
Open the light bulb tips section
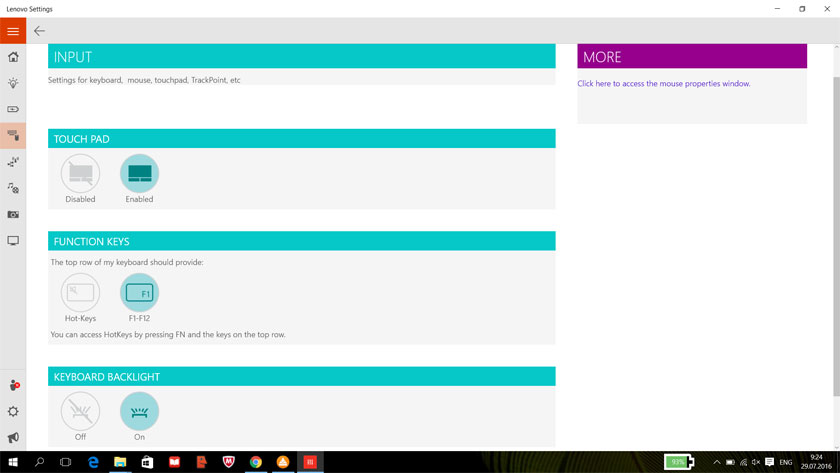click(13, 83)
